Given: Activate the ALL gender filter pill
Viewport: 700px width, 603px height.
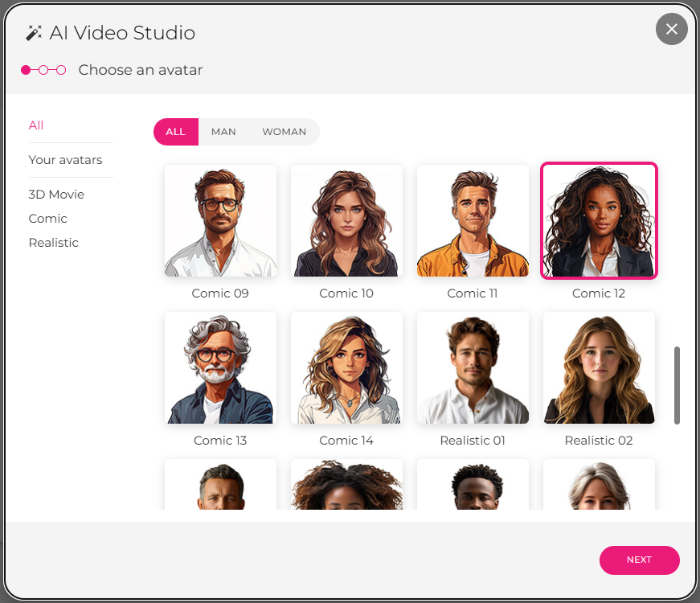Looking at the screenshot, I should [175, 132].
